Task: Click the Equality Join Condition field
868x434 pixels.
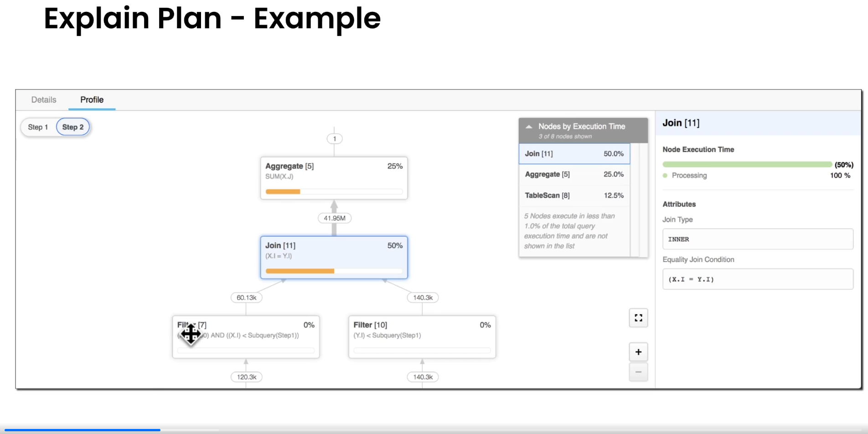Action: pyautogui.click(x=757, y=279)
